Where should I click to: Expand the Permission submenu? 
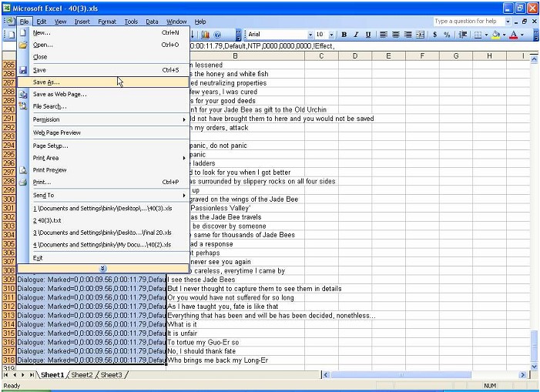click(184, 120)
